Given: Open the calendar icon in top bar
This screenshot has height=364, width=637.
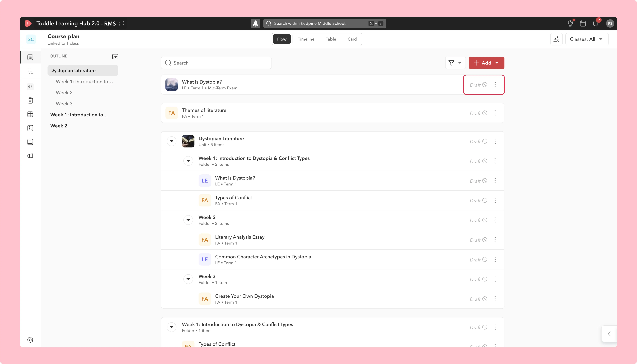Looking at the screenshot, I should [583, 24].
